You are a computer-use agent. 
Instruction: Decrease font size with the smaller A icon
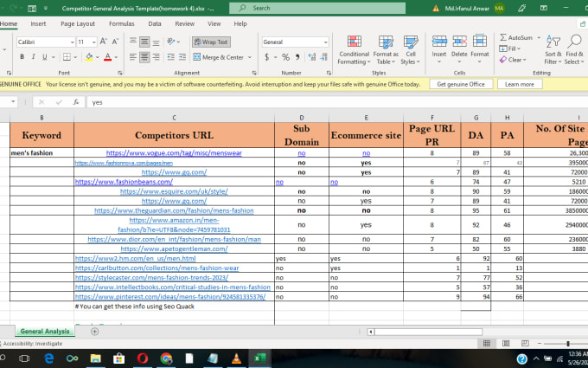115,42
